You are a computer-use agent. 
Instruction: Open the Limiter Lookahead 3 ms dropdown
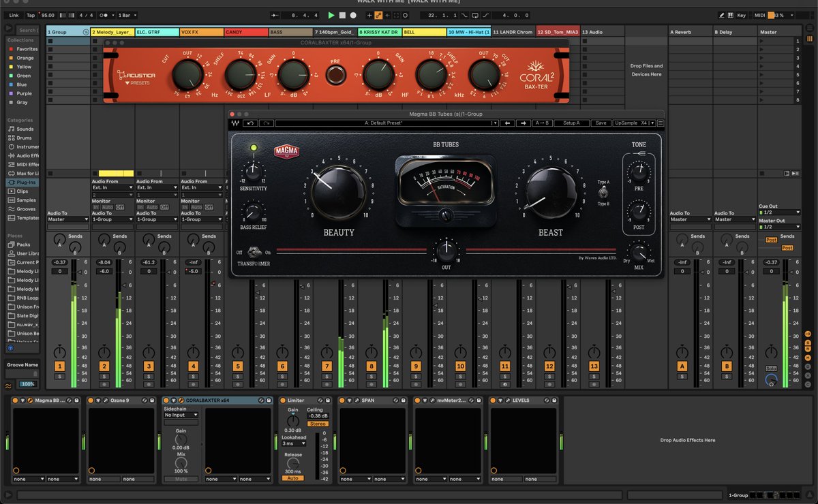[x=294, y=443]
